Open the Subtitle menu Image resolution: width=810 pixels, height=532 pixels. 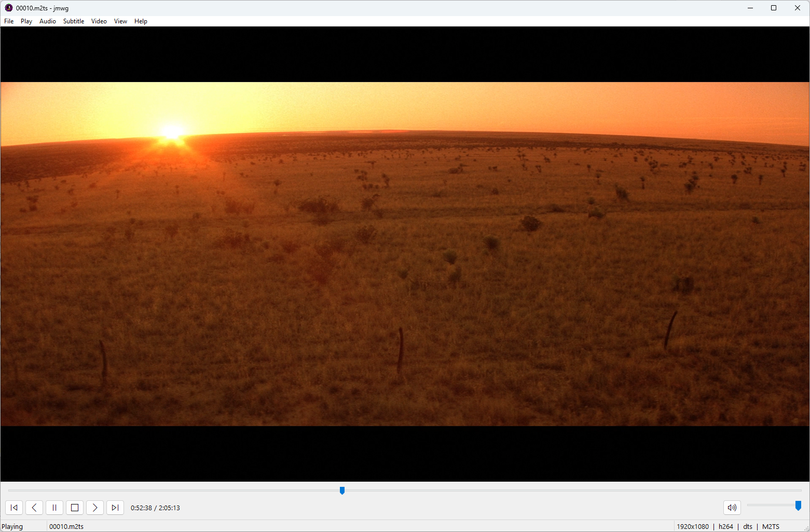tap(74, 21)
